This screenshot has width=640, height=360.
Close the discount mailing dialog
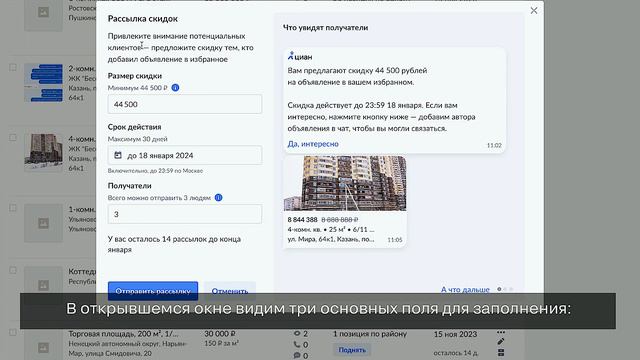[x=534, y=11]
